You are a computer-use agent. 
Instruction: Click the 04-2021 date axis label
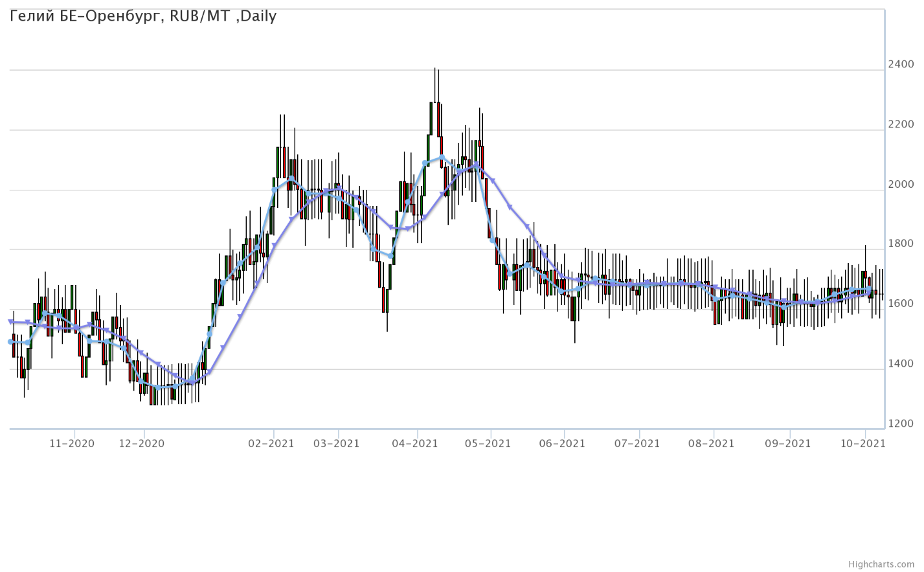(415, 444)
